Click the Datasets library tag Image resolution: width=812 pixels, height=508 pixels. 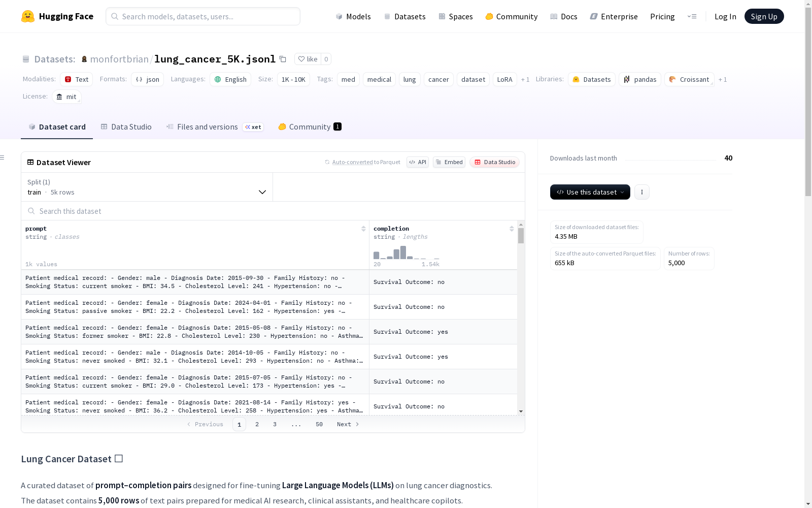(x=592, y=79)
